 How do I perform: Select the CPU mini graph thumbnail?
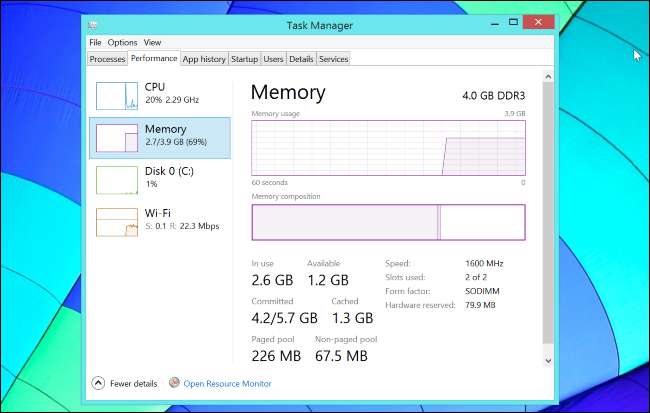117,95
